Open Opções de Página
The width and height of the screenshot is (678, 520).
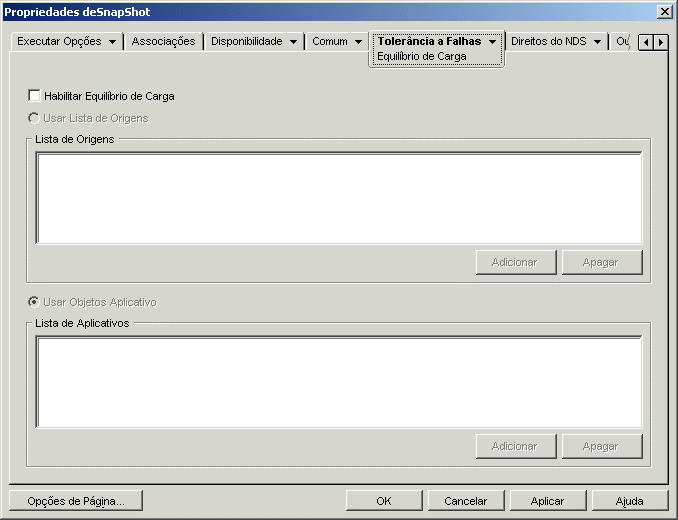pos(76,501)
